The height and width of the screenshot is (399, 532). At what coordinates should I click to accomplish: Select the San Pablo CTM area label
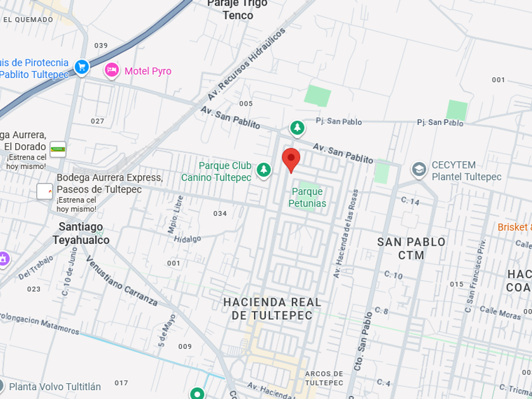point(411,248)
